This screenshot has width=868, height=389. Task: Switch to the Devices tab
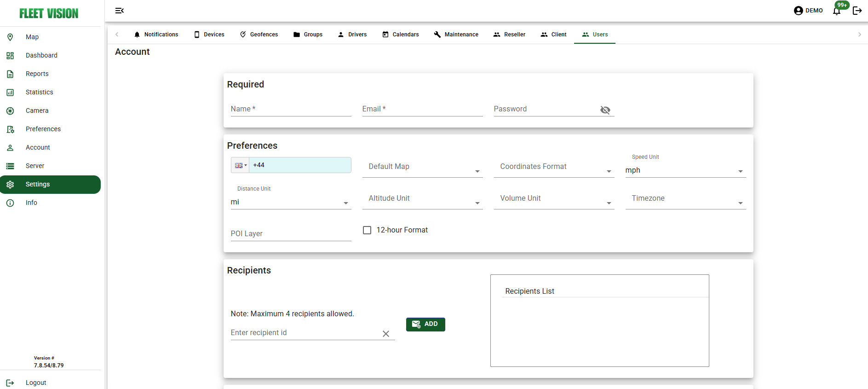(209, 35)
